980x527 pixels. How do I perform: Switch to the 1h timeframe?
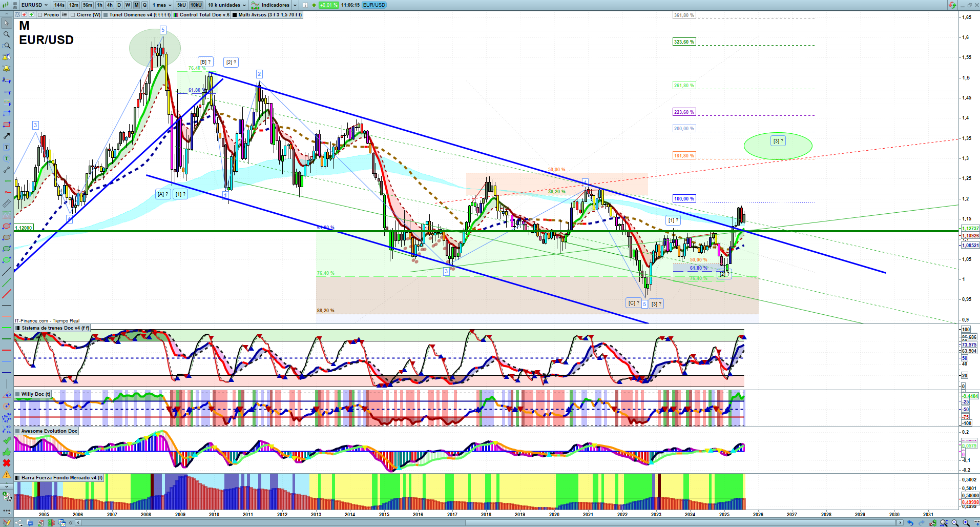tap(99, 5)
